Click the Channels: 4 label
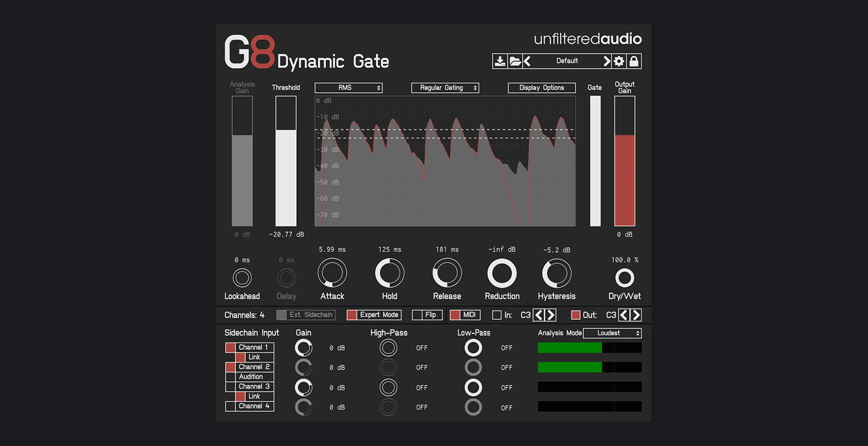The width and height of the screenshot is (868, 446). click(244, 315)
